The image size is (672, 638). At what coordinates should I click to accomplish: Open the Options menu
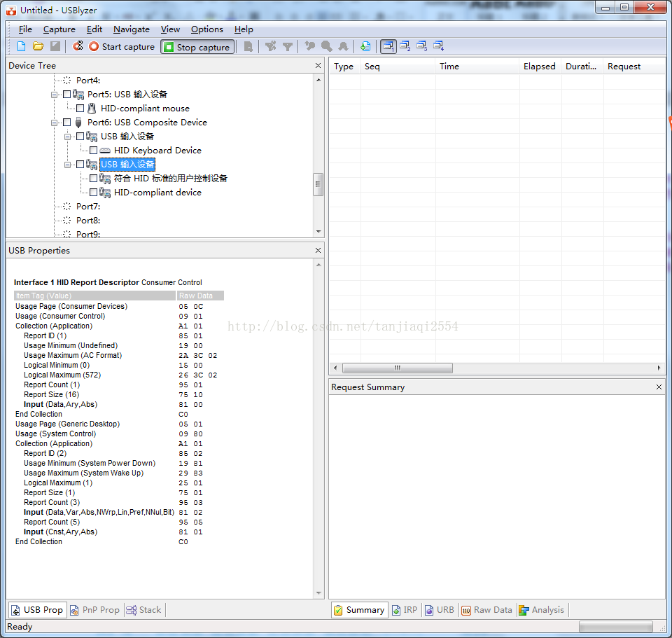pyautogui.click(x=207, y=29)
